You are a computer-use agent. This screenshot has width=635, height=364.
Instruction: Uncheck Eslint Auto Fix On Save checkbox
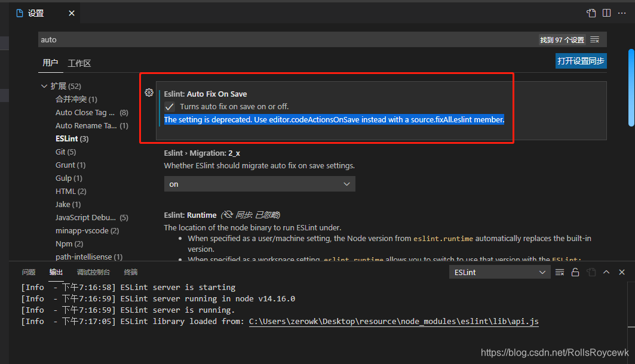pyautogui.click(x=170, y=107)
